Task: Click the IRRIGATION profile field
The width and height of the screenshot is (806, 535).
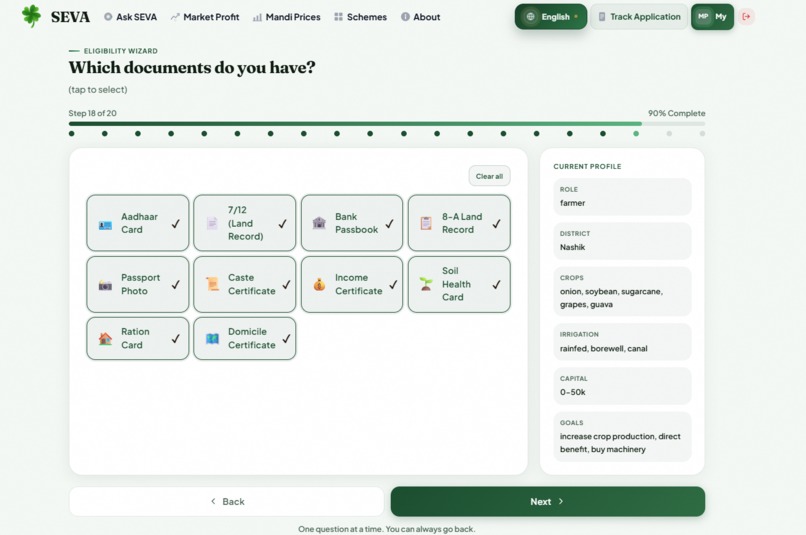Action: point(622,342)
